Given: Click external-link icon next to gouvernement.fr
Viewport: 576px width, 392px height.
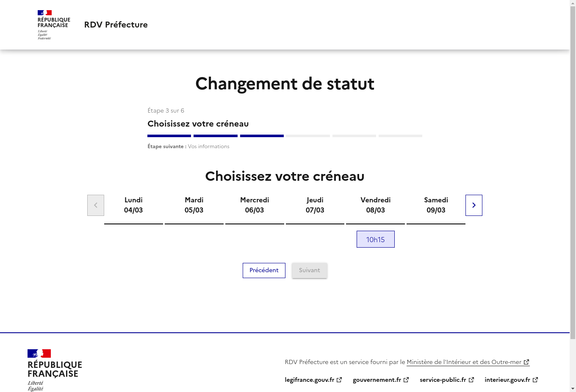Looking at the screenshot, I should 406,380.
